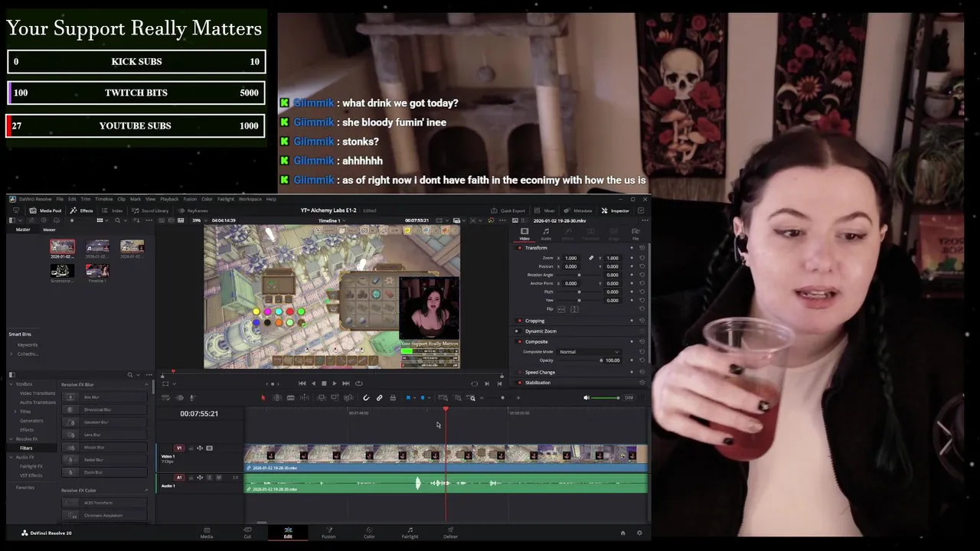Collapse the Resolve FX Blur group

click(146, 384)
